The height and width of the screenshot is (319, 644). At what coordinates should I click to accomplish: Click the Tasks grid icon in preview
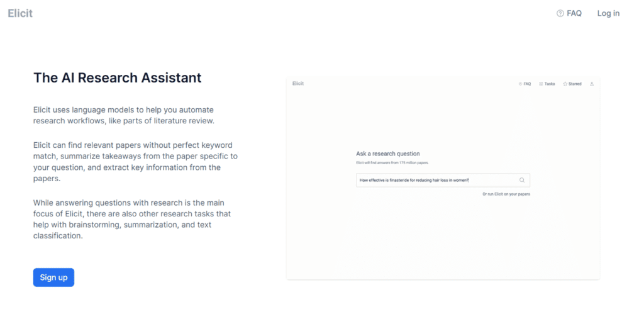(541, 84)
